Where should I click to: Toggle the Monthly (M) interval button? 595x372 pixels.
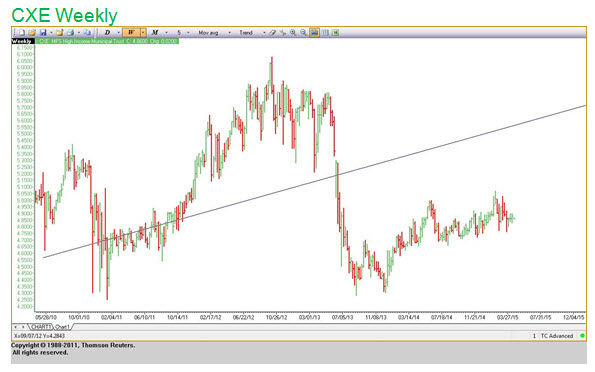pyautogui.click(x=154, y=33)
